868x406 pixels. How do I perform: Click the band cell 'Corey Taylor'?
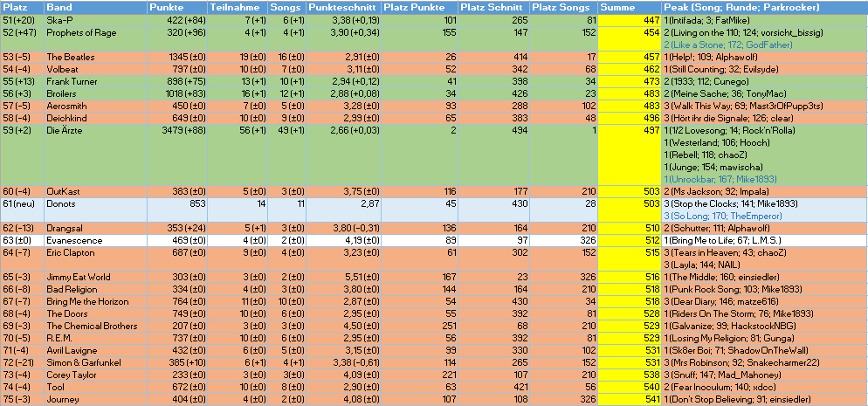click(x=96, y=375)
